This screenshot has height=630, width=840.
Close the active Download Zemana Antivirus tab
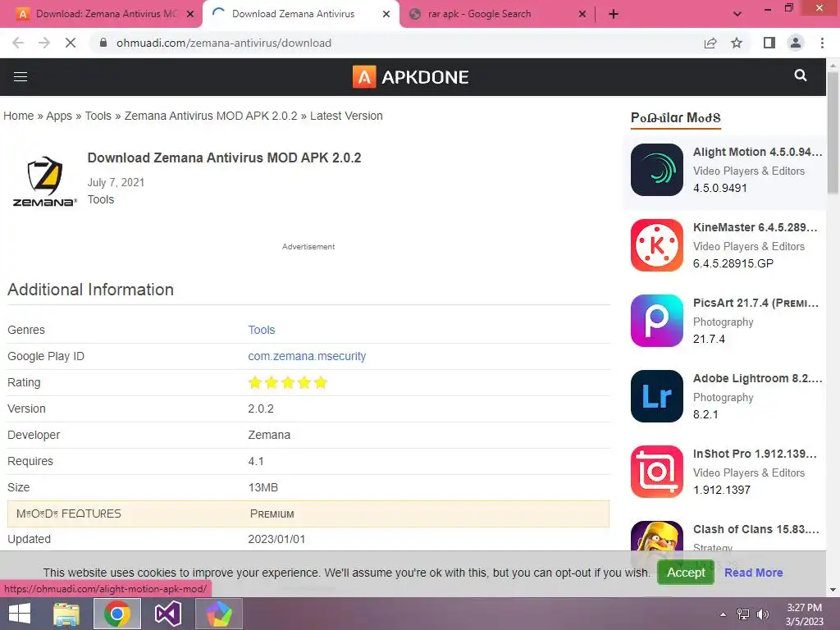click(x=386, y=14)
